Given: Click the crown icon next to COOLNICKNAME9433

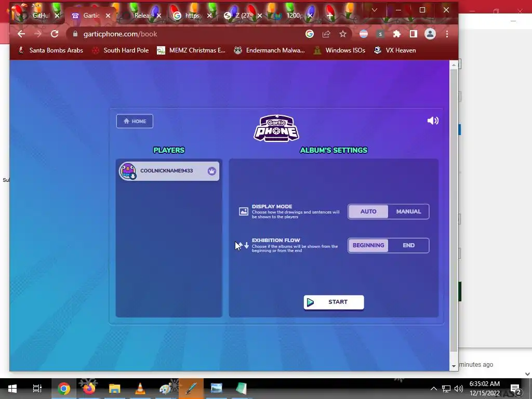Looking at the screenshot, I should [x=212, y=171].
